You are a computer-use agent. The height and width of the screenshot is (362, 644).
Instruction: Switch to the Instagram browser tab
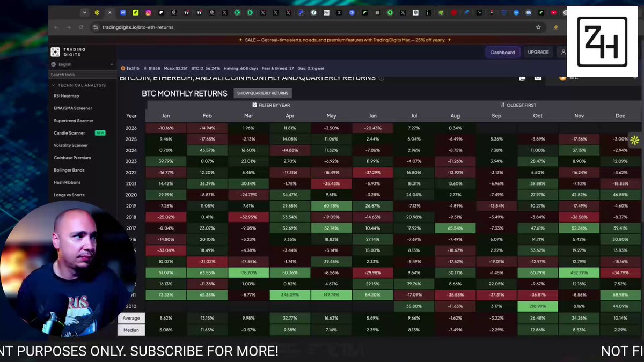click(149, 12)
